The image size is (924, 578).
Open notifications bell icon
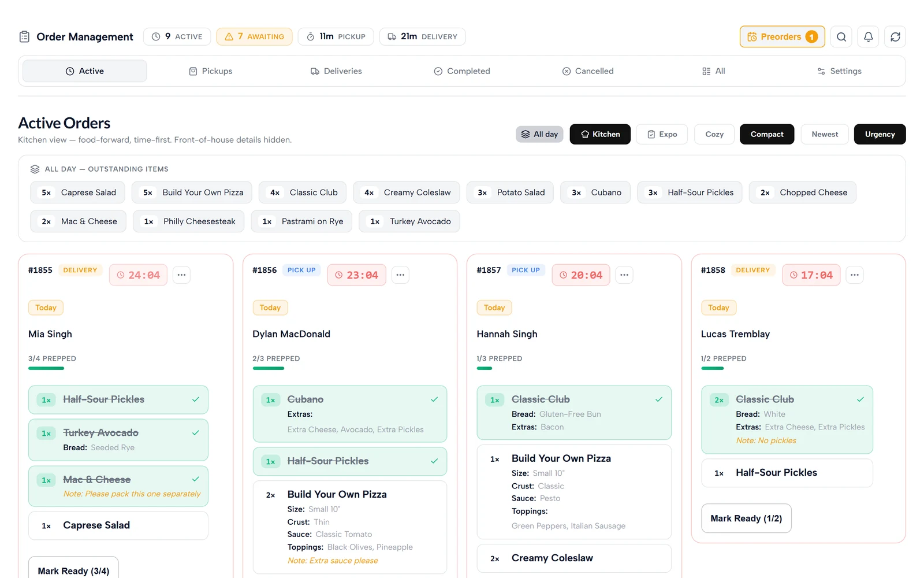tap(869, 37)
